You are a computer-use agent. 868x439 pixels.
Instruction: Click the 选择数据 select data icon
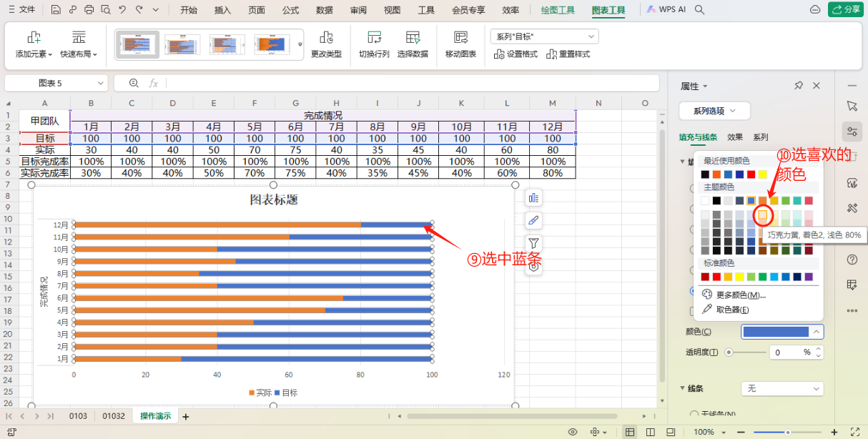click(x=413, y=37)
